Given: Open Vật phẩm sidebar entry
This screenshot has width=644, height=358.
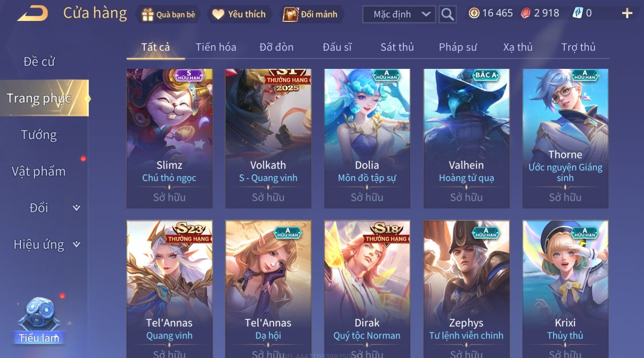Looking at the screenshot, I should 39,172.
